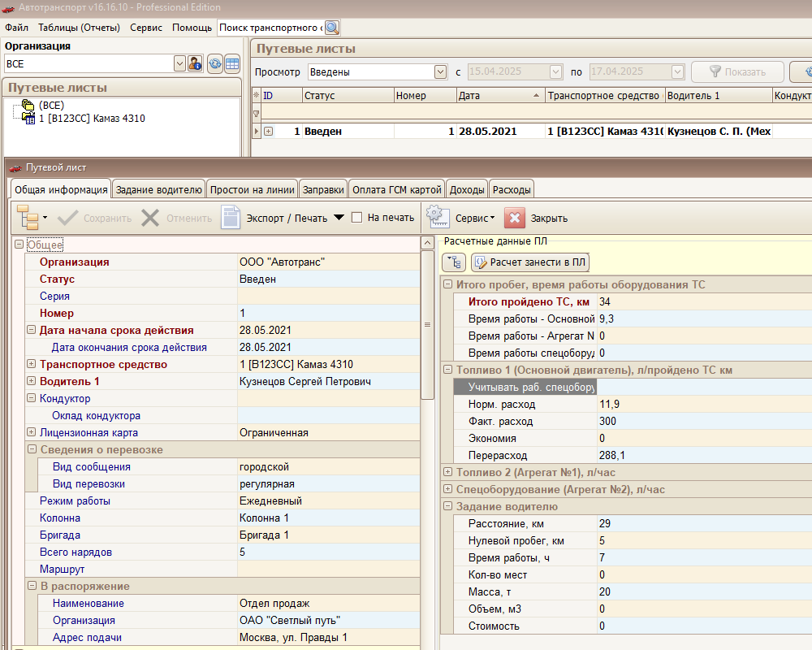The image size is (812, 650).
Task: Open the Помощь menu
Action: [192, 28]
